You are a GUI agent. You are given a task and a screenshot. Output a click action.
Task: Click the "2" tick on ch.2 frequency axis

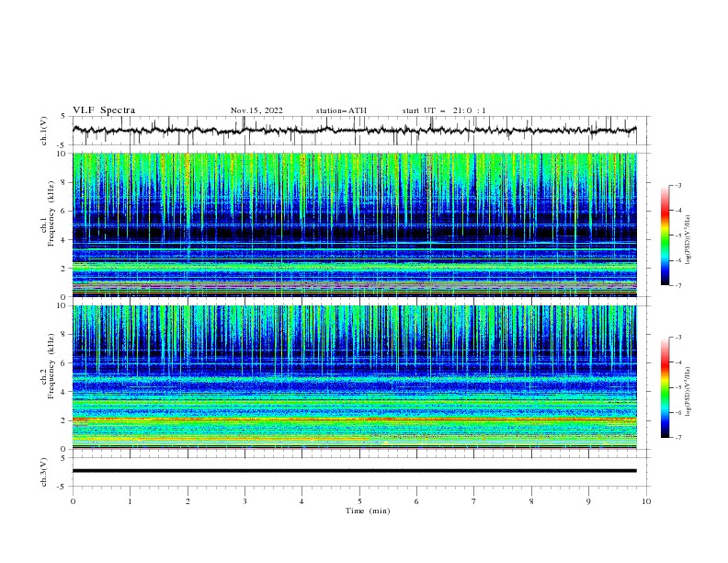[x=64, y=420]
